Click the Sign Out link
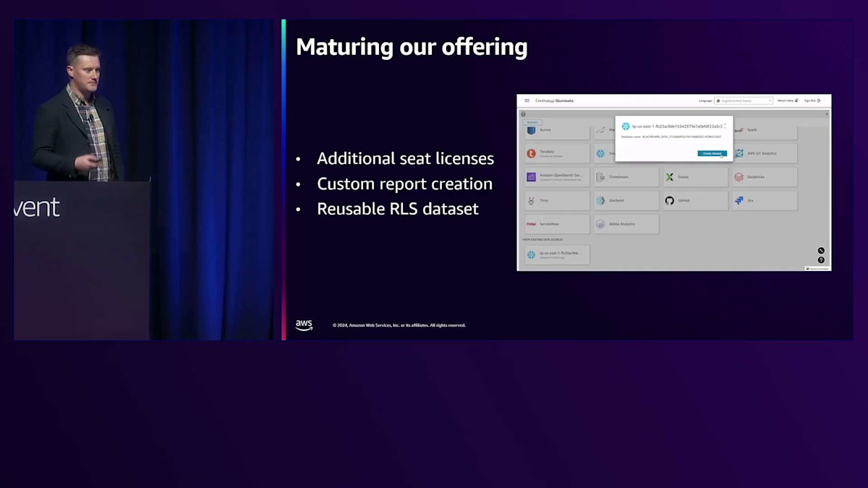This screenshot has height=488, width=868. tap(812, 100)
